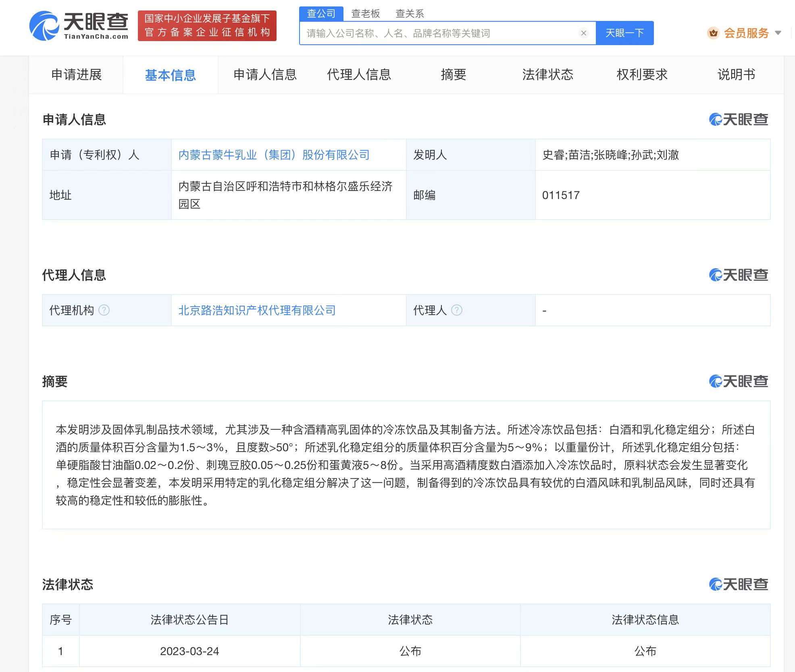The height and width of the screenshot is (672, 795).
Task: Select postal code 011517
Action: coord(561,195)
